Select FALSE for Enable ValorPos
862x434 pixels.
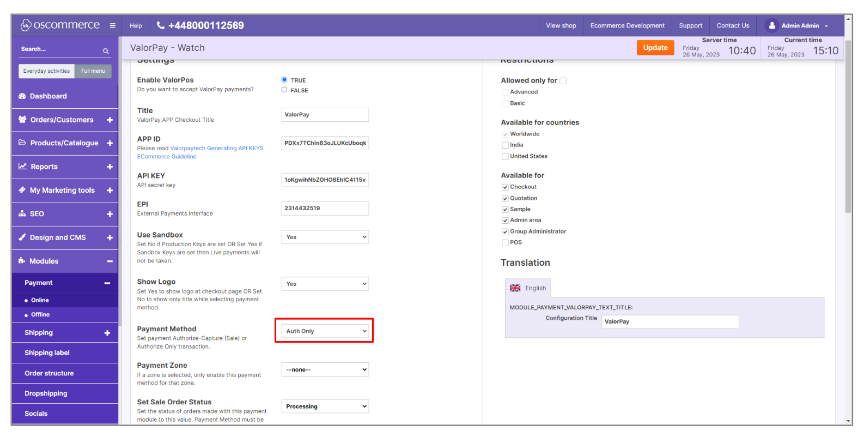pos(284,90)
